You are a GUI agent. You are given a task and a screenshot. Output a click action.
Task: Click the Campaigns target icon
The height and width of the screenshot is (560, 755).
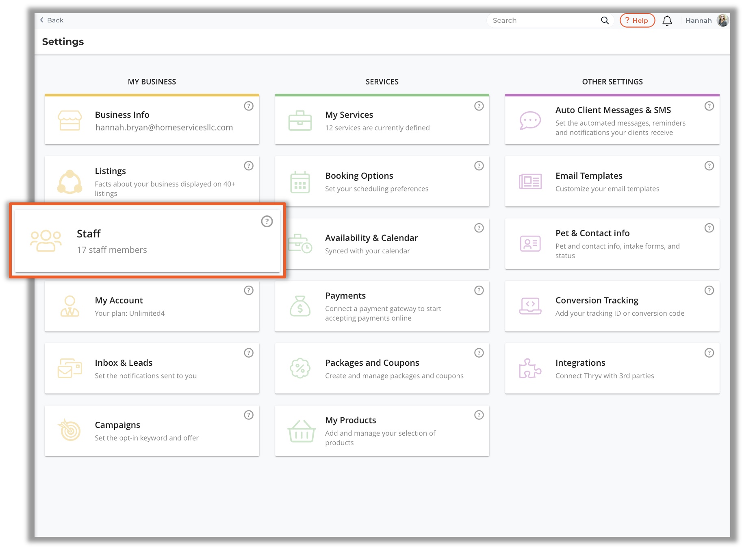pyautogui.click(x=70, y=430)
